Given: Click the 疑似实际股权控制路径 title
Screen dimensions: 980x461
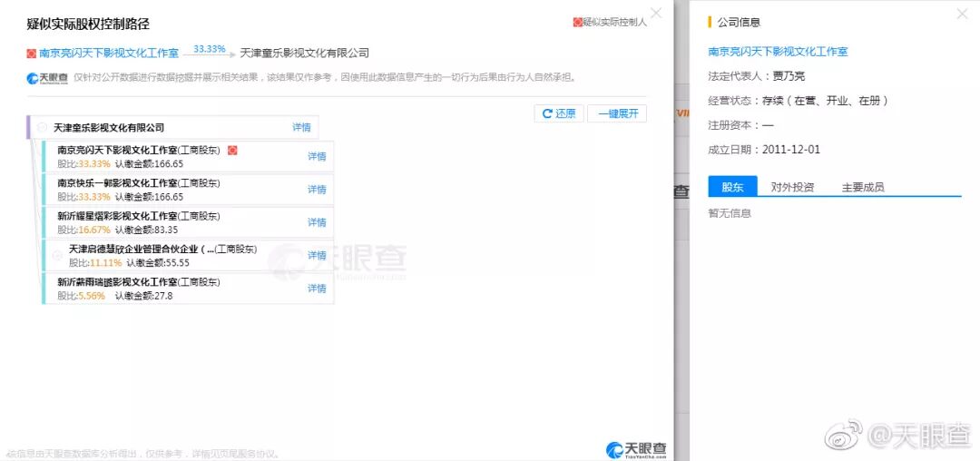Looking at the screenshot, I should (88, 25).
